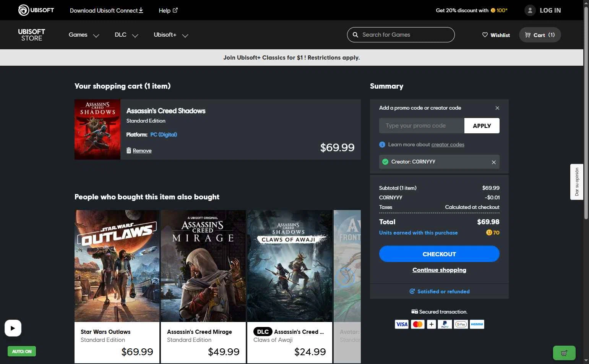This screenshot has width=589, height=364.
Task: Click the $49.99 Mirage price
Action: (x=224, y=352)
